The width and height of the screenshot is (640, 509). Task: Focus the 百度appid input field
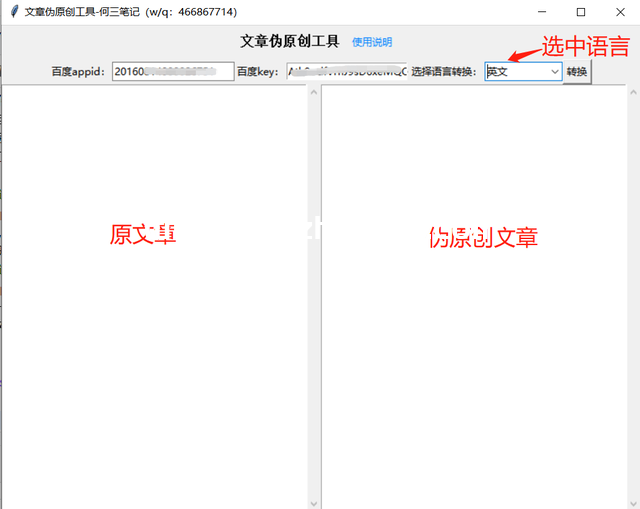point(172,72)
